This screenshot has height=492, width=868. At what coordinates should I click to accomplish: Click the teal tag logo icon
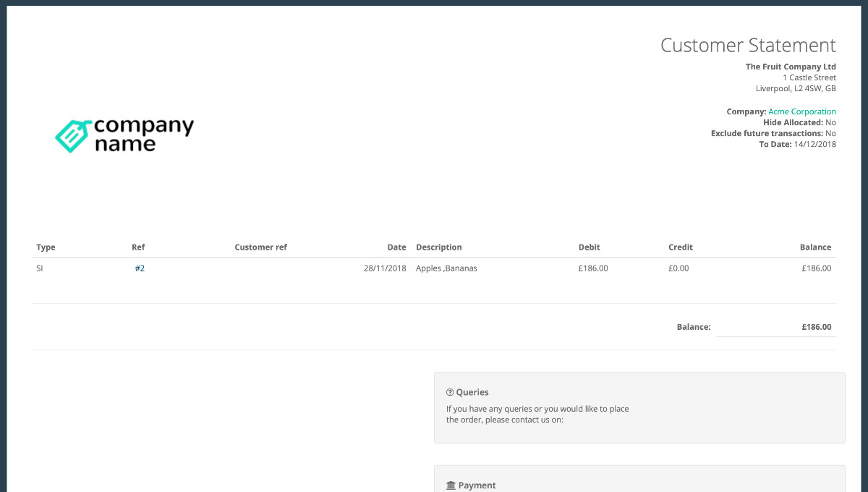[x=72, y=136]
